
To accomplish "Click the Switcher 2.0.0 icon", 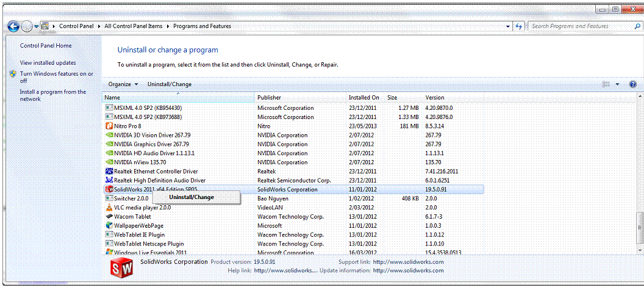I will [x=109, y=198].
